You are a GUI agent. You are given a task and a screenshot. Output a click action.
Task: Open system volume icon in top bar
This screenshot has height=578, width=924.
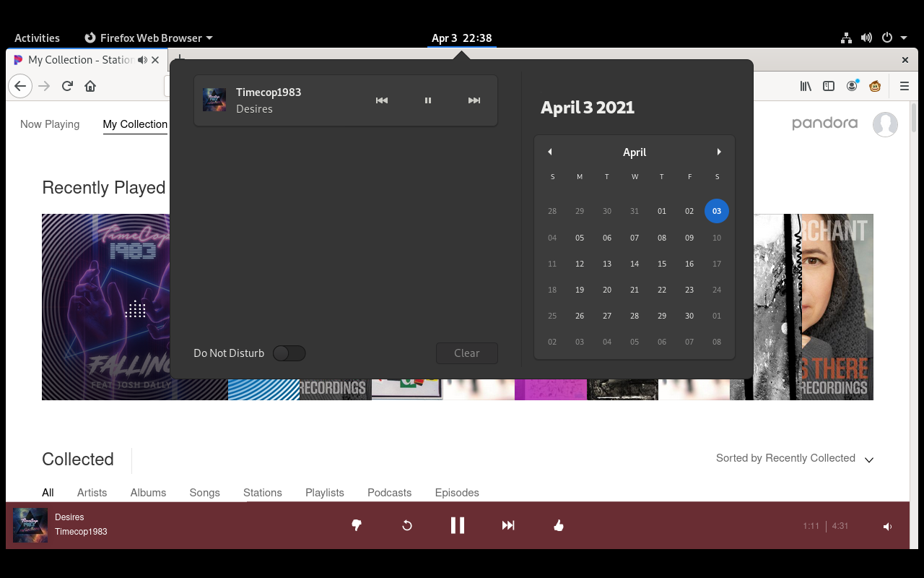(867, 38)
